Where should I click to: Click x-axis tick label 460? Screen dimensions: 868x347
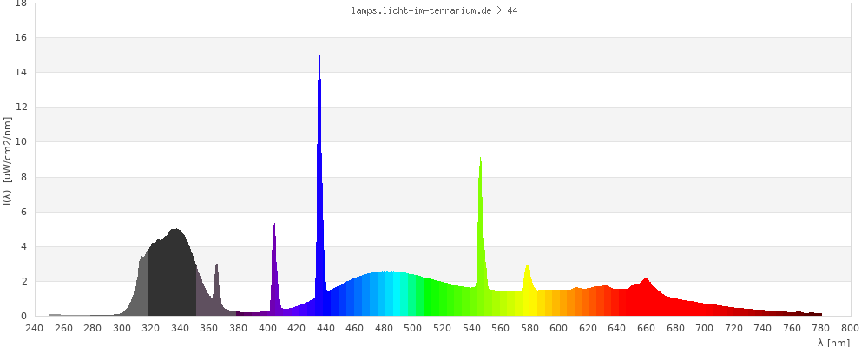click(355, 328)
